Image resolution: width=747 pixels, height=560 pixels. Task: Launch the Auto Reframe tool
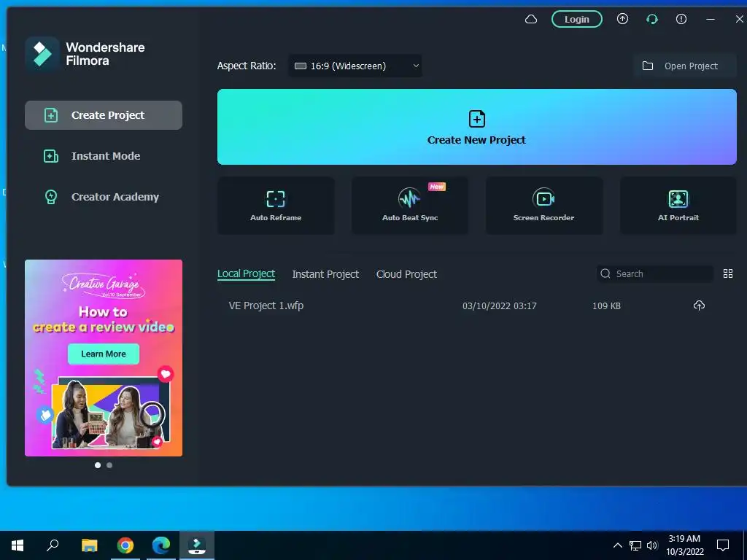276,206
